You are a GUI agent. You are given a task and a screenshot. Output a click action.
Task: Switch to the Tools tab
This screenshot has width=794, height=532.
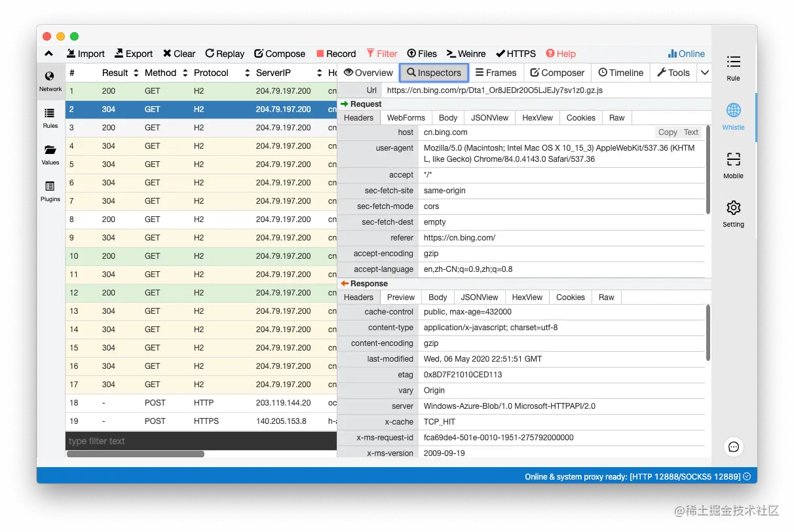click(x=673, y=73)
